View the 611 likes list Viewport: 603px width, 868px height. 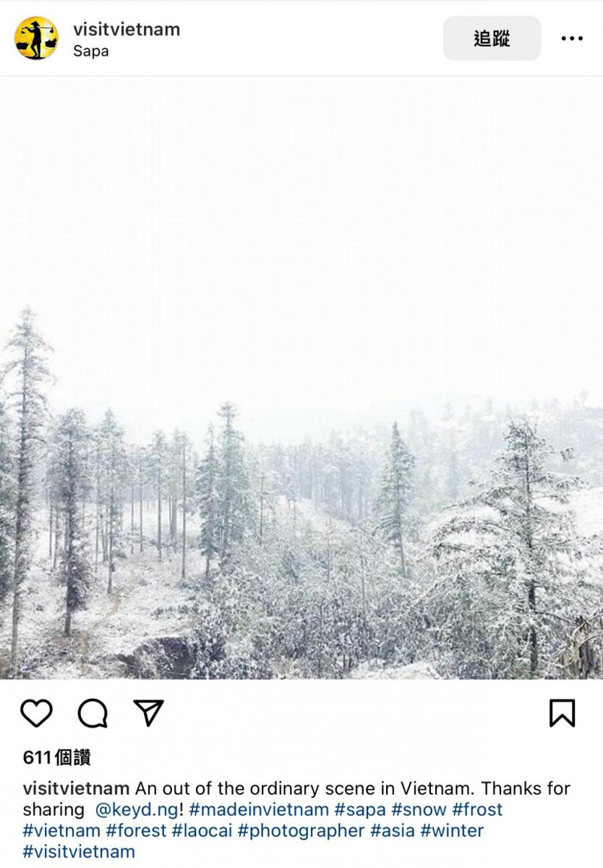57,758
